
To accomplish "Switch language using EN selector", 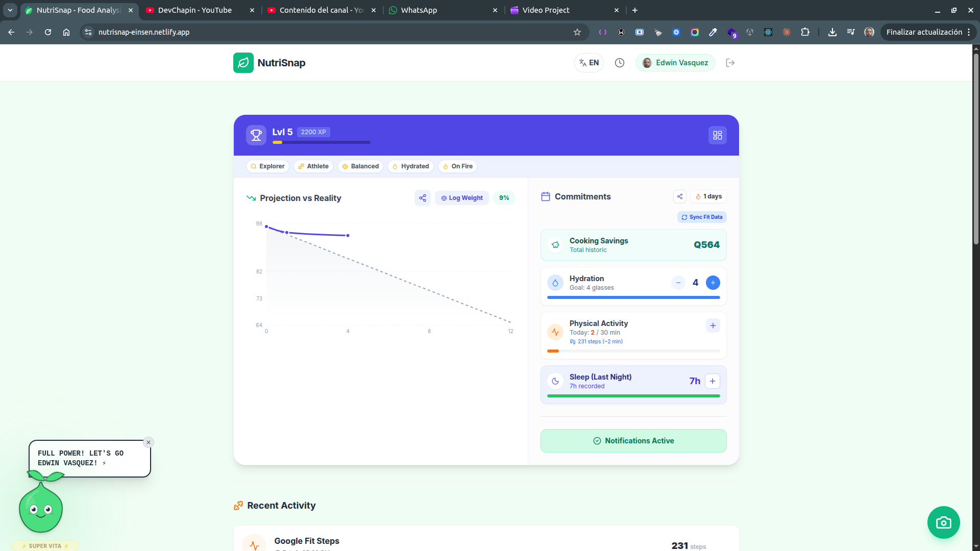I will point(589,63).
